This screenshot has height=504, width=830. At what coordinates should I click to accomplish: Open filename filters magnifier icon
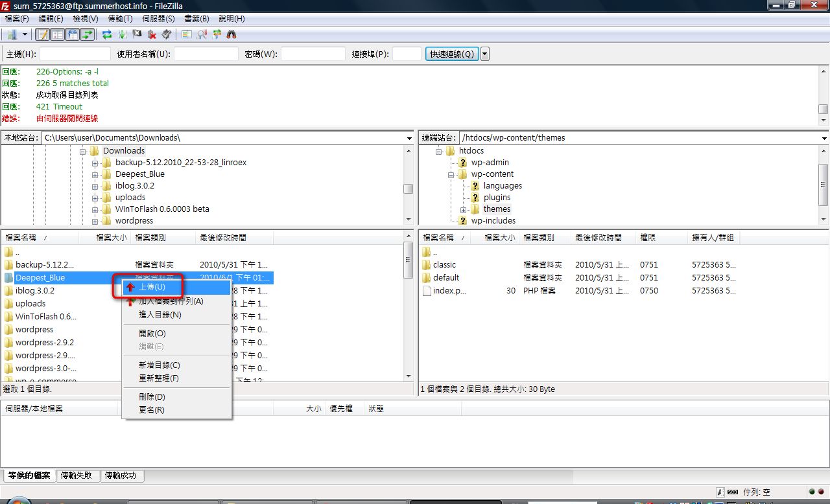pos(202,34)
